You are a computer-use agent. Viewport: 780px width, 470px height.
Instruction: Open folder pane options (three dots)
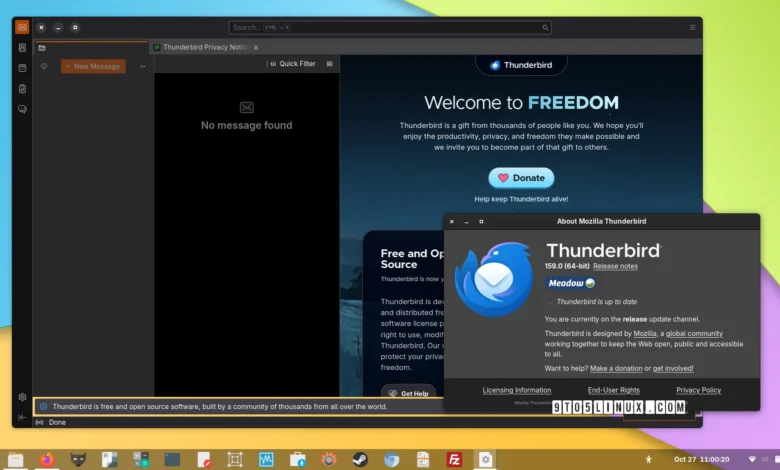pos(143,66)
